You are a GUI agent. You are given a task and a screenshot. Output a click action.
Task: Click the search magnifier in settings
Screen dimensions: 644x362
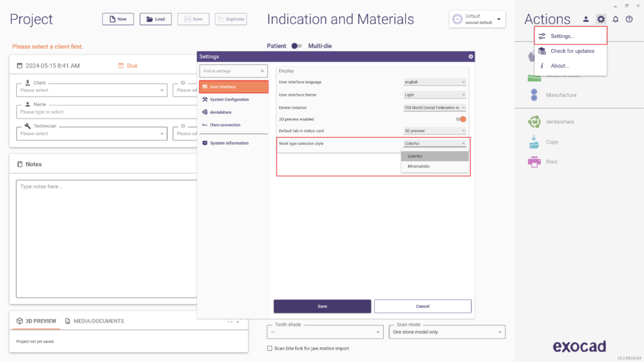point(262,71)
